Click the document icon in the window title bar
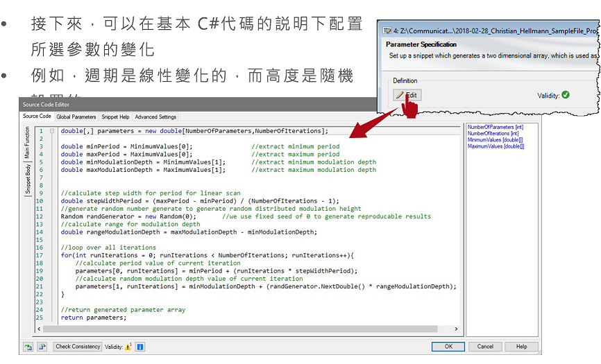The height and width of the screenshot is (364, 601). point(387,31)
